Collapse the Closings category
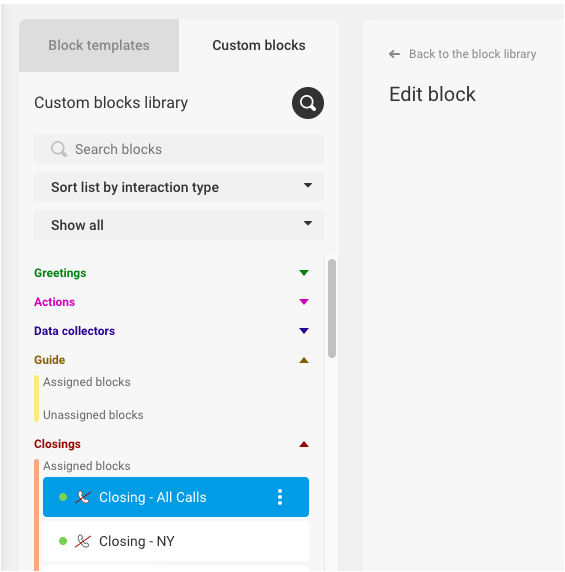565x572 pixels. pyautogui.click(x=304, y=444)
